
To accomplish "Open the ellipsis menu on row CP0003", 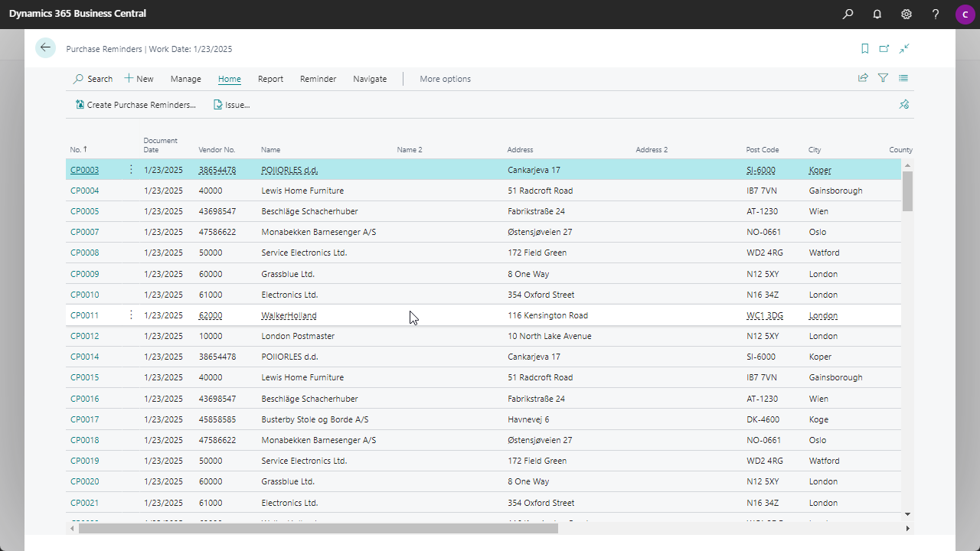I will (131, 169).
